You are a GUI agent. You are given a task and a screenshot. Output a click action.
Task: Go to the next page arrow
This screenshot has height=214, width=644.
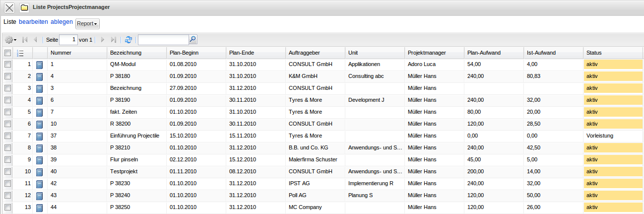[x=103, y=40]
